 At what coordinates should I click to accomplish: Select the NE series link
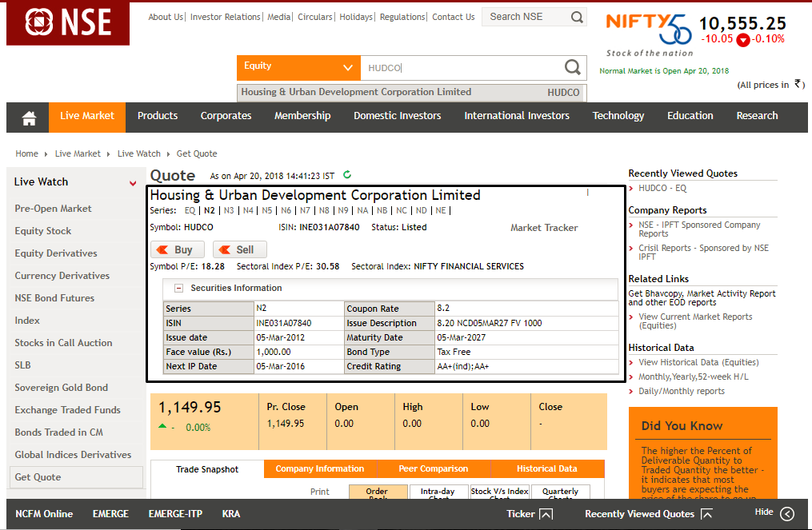[x=441, y=211]
